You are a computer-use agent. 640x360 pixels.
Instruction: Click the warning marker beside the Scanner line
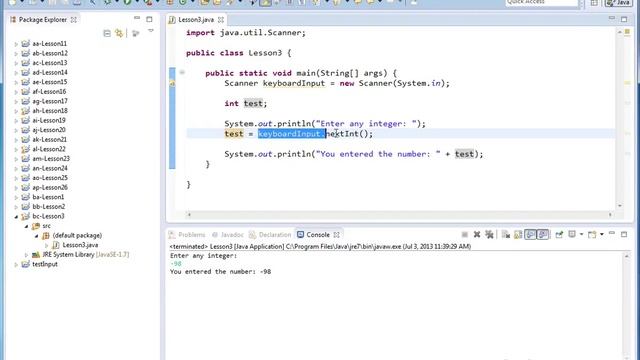[x=172, y=83]
